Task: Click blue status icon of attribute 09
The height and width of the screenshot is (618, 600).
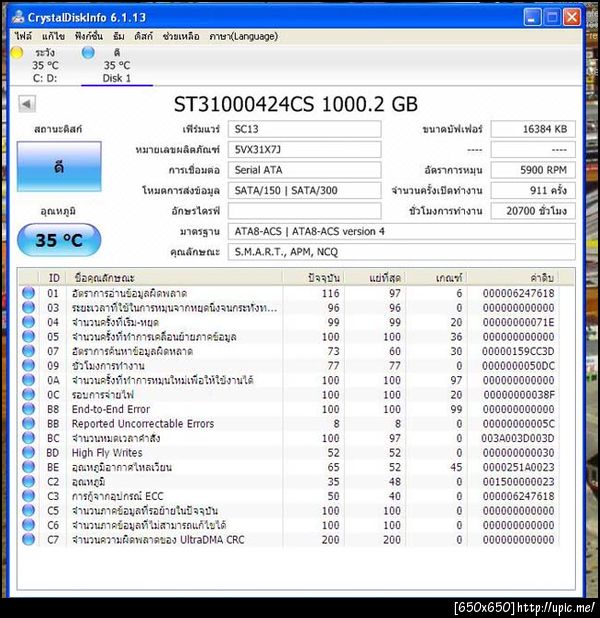Action: (28, 365)
